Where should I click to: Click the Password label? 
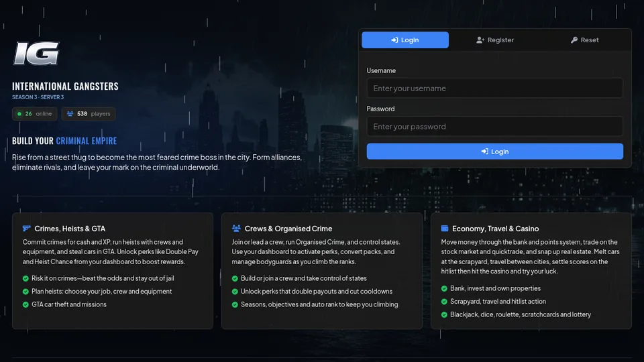[x=380, y=109]
